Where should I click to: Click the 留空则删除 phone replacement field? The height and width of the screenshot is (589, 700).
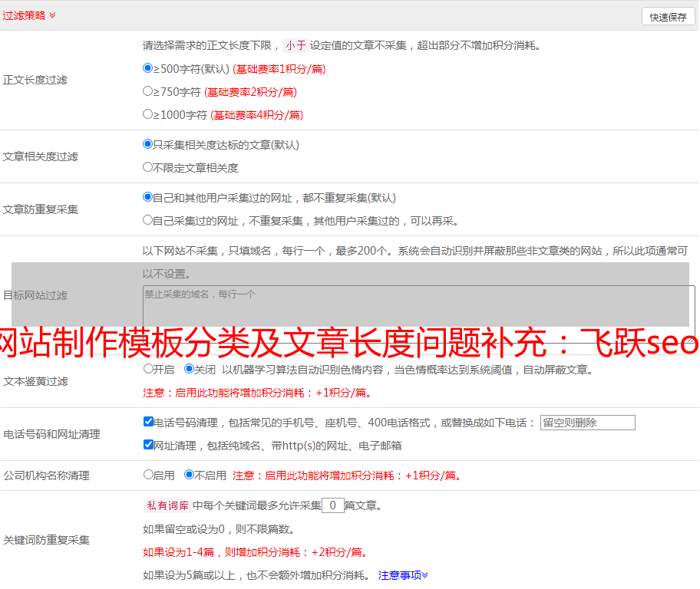click(x=587, y=423)
